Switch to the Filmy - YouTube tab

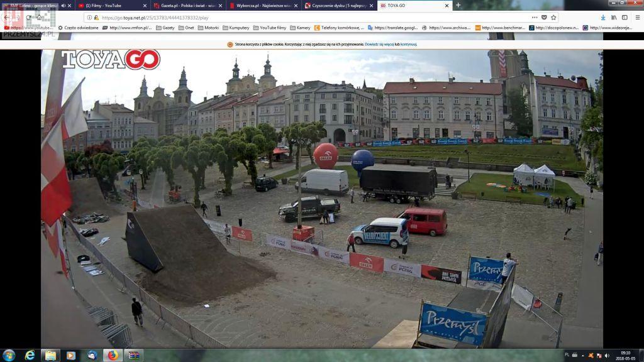coord(112,6)
